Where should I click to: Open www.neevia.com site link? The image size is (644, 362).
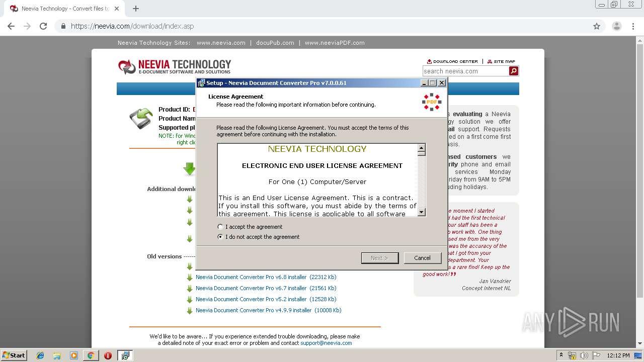click(x=221, y=43)
